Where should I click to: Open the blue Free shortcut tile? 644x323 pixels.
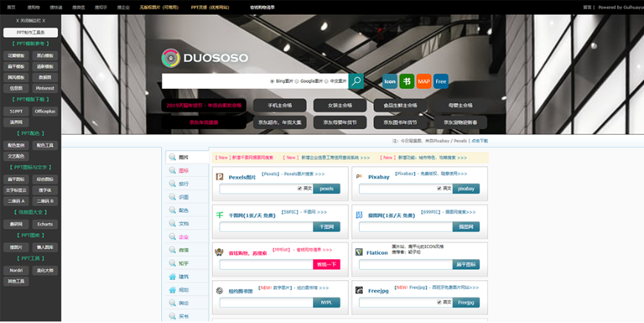tap(441, 81)
